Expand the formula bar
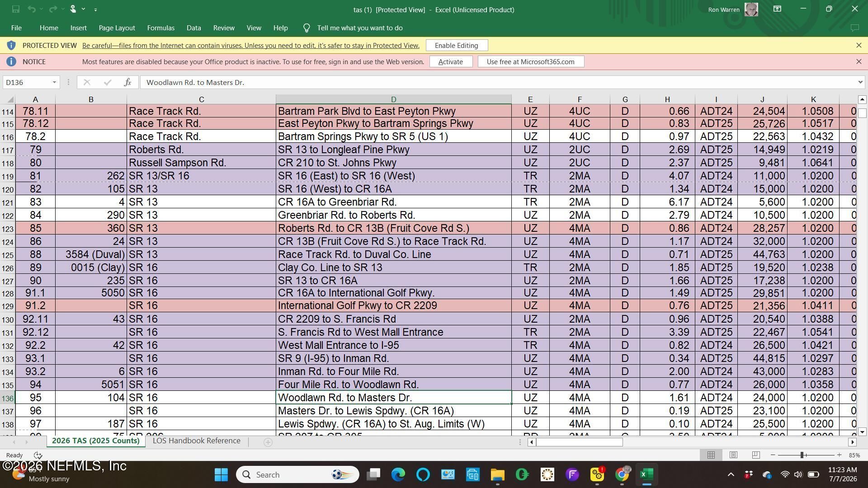The height and width of the screenshot is (488, 868). click(860, 82)
